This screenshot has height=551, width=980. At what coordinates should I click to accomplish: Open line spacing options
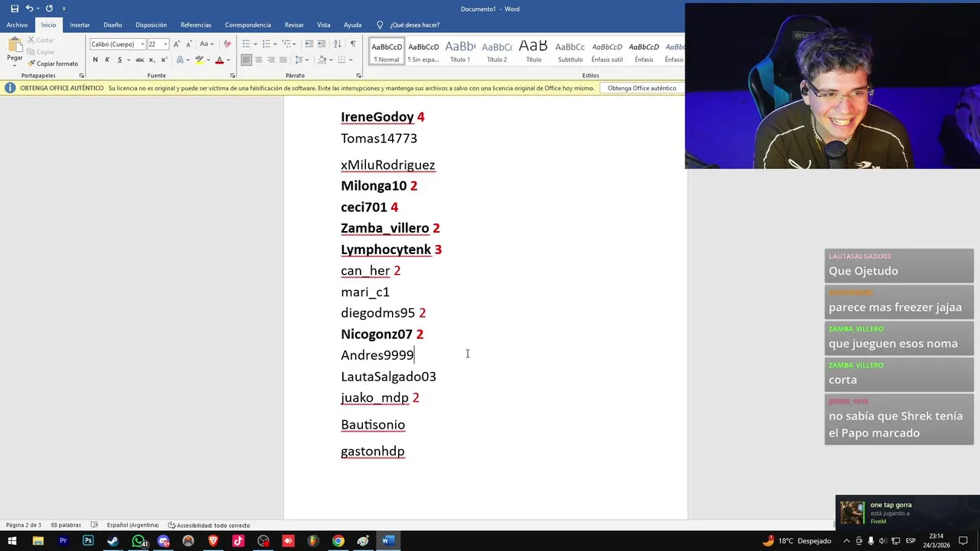coord(301,60)
